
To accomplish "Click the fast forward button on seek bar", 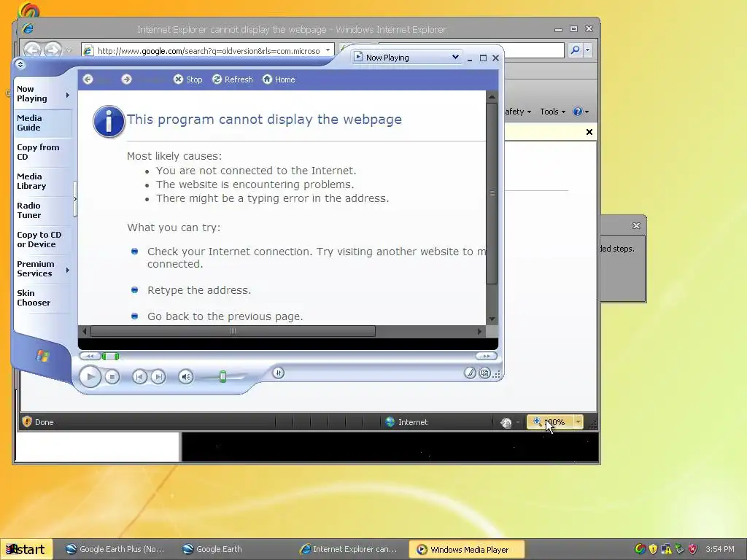I will pos(486,356).
